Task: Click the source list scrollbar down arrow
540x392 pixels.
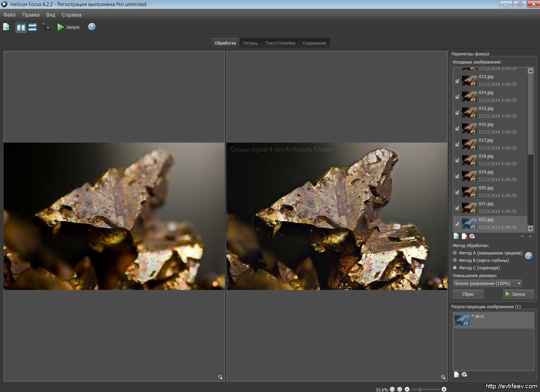Action: pos(531,229)
